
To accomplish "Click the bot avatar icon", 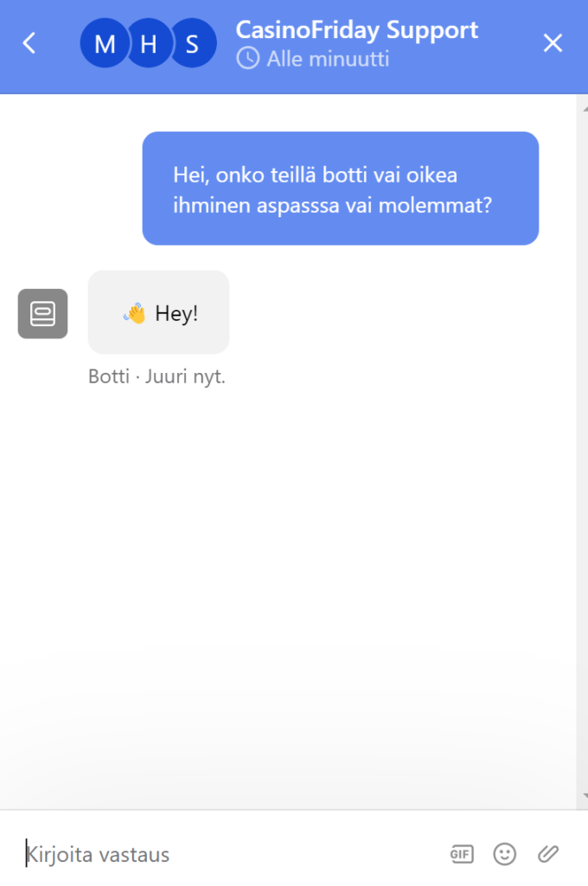I will pyautogui.click(x=42, y=313).
